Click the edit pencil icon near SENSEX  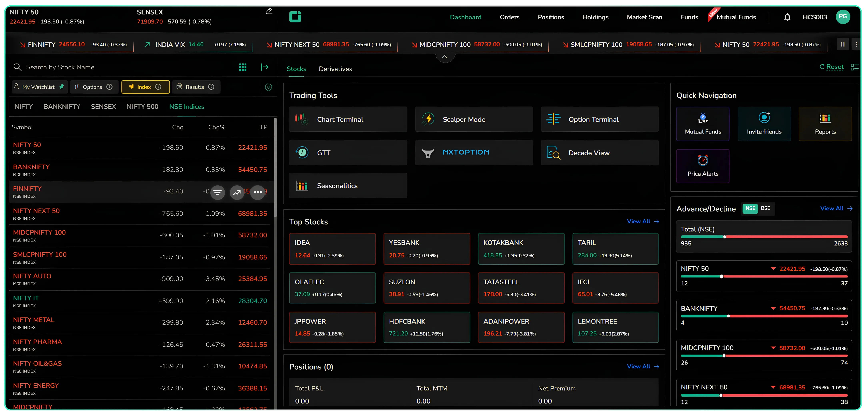pyautogui.click(x=269, y=11)
